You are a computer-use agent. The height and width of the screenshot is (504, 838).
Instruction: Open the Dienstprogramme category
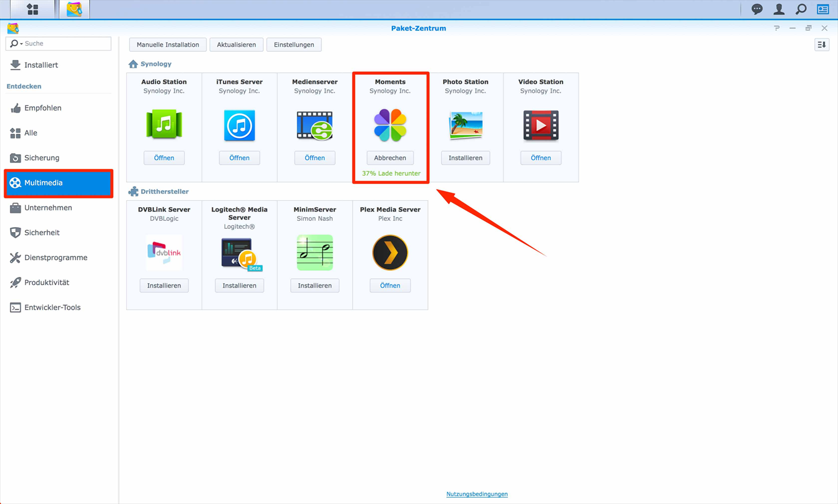[59, 258]
